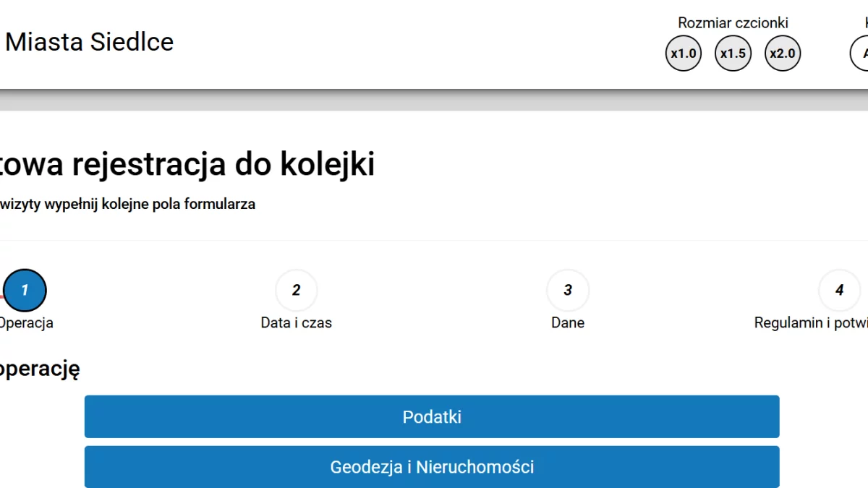Click the 'operację' section heading
Screen dimensions: 868x488
pyautogui.click(x=40, y=369)
